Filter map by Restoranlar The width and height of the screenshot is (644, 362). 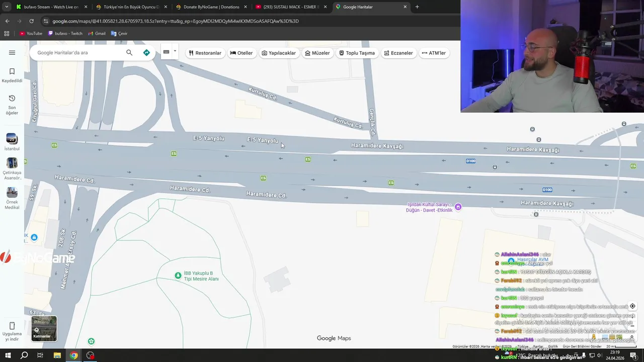point(205,53)
